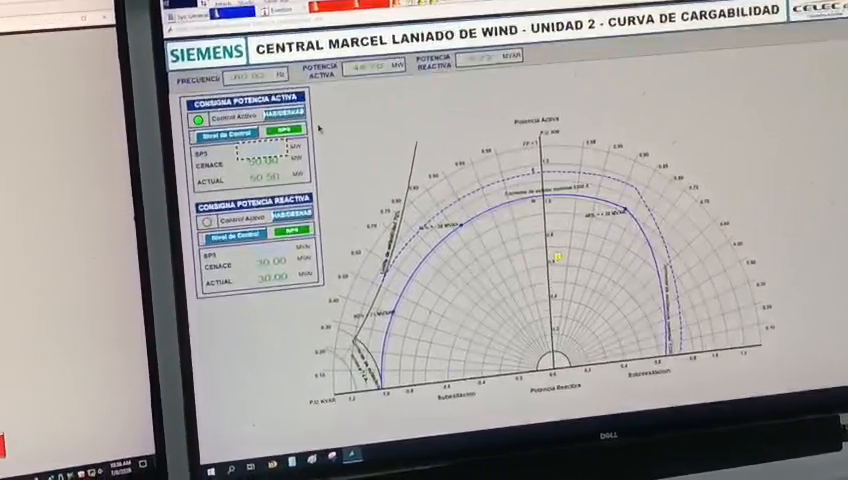Click the FRECUENCIA Hz readout field
Image resolution: width=848 pixels, height=480 pixels.
(x=255, y=76)
